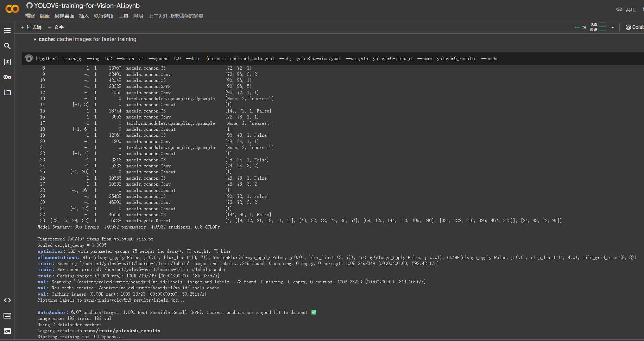Image resolution: width=644 pixels, height=341 pixels.
Task: Open the Colab AI assistant
Action: click(634, 27)
